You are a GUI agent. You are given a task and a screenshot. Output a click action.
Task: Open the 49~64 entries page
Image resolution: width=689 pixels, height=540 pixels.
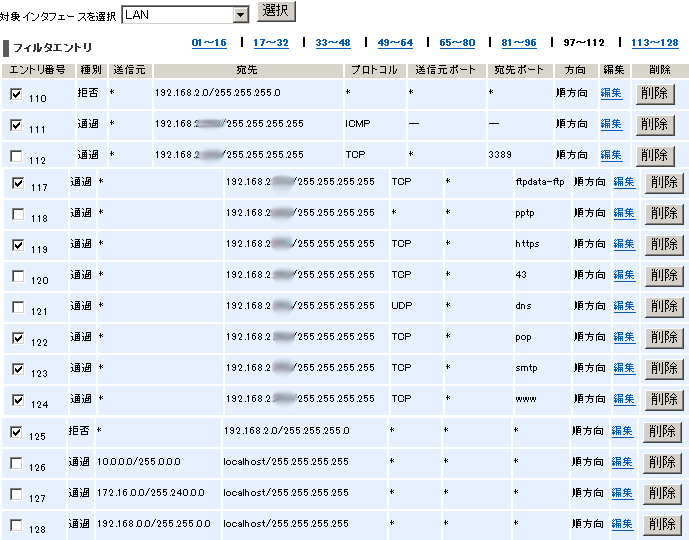point(395,43)
